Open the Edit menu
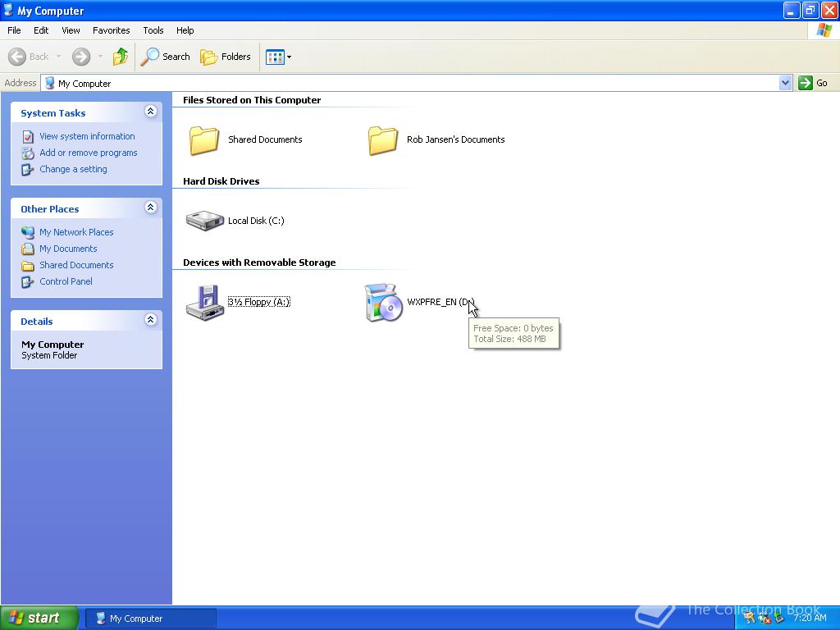Image resolution: width=840 pixels, height=630 pixels. coord(41,30)
